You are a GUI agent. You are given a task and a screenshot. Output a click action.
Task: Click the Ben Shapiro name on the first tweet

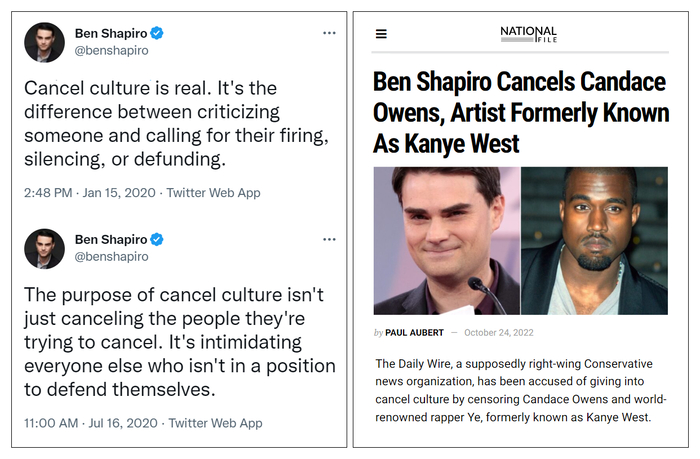[x=110, y=34]
